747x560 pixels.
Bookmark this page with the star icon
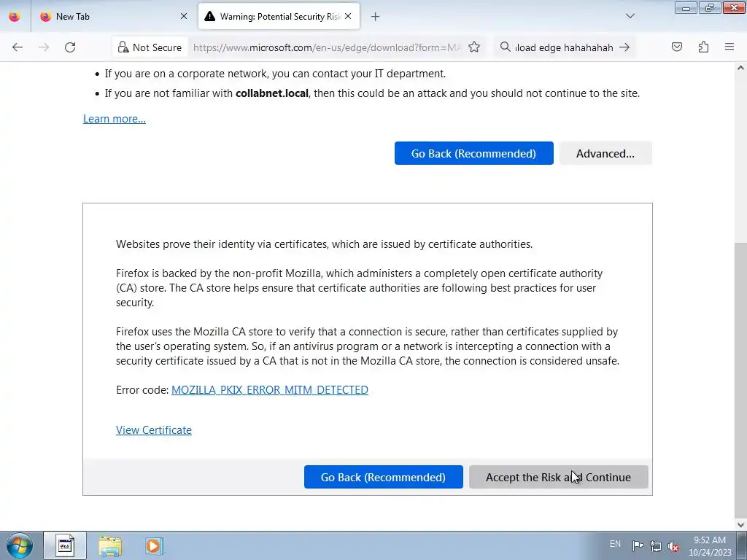click(474, 47)
